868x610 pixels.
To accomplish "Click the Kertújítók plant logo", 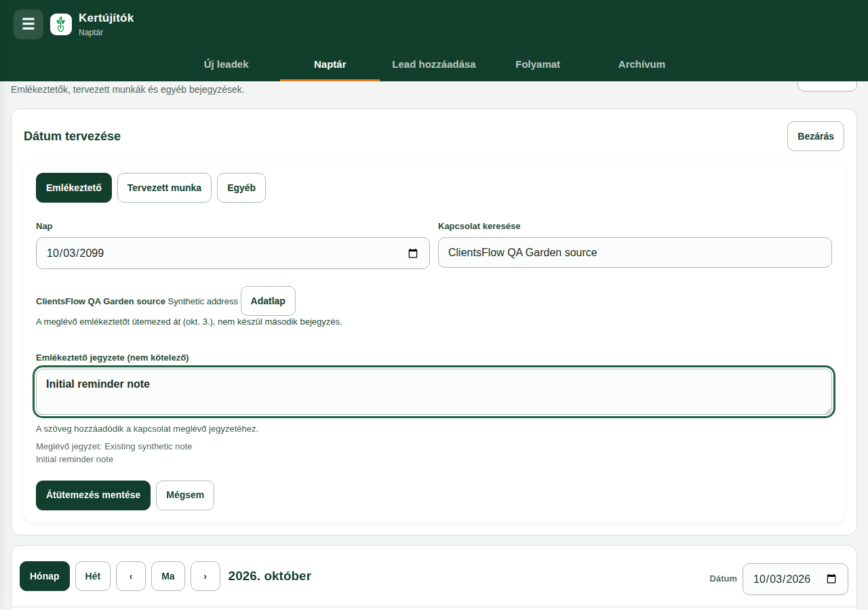I will pyautogui.click(x=61, y=24).
